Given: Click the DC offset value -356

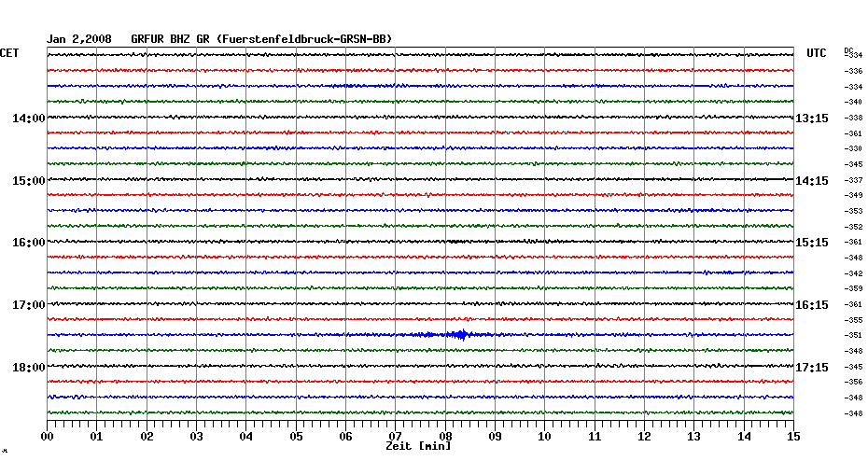Looking at the screenshot, I should (853, 382).
